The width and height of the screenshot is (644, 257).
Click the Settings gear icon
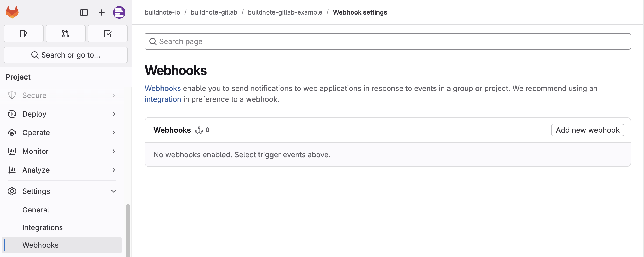12,191
